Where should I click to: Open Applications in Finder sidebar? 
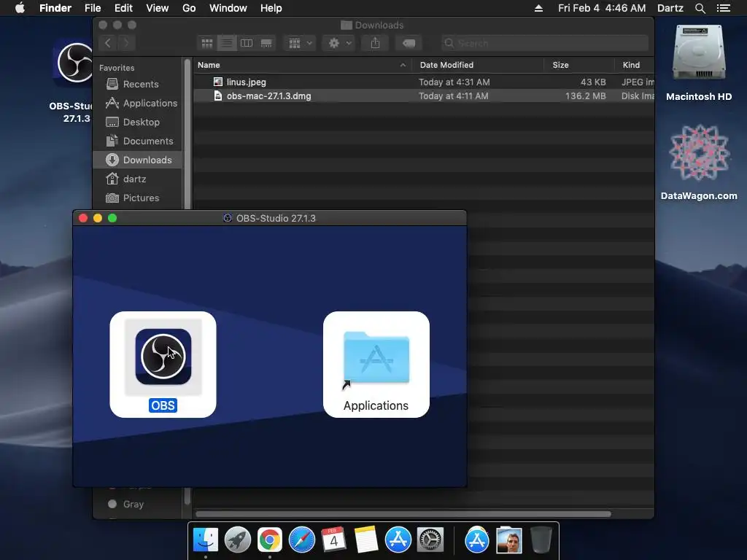[x=137, y=103]
